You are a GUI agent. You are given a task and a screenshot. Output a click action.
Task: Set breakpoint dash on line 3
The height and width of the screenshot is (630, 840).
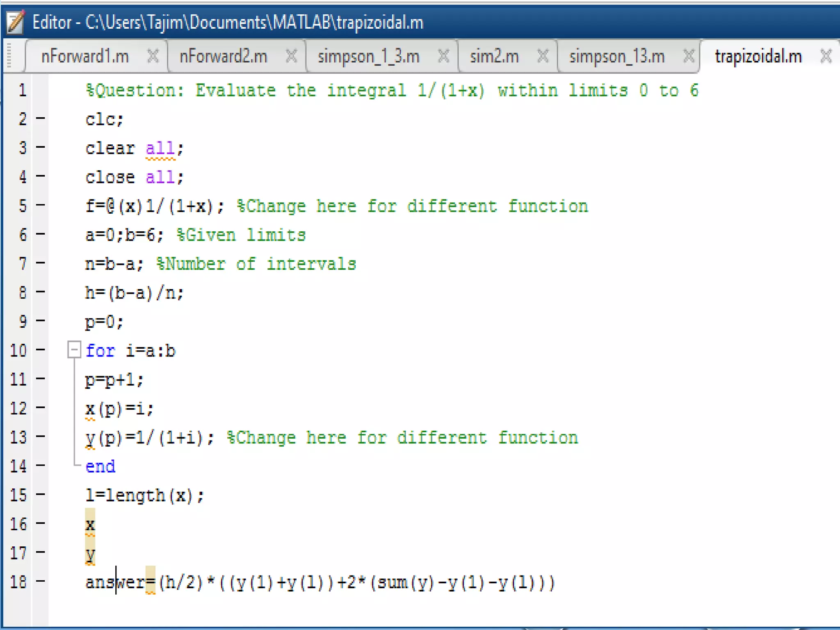pos(40,147)
